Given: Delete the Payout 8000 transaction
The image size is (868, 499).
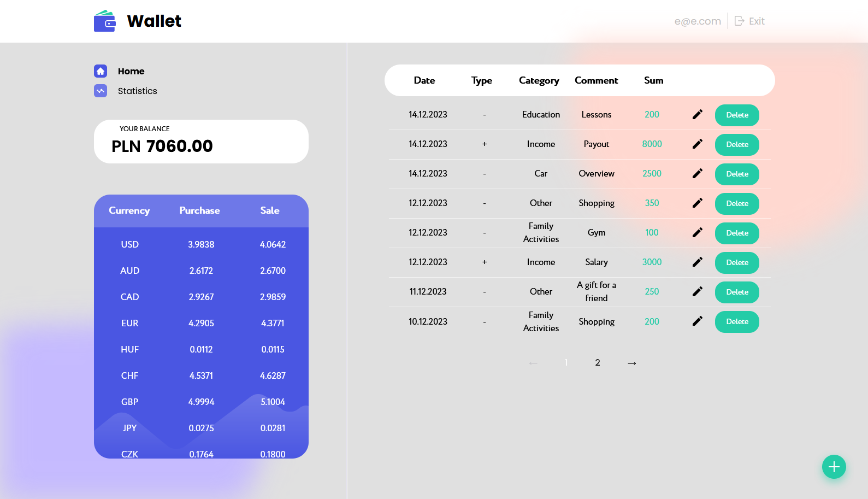Looking at the screenshot, I should click(x=737, y=145).
